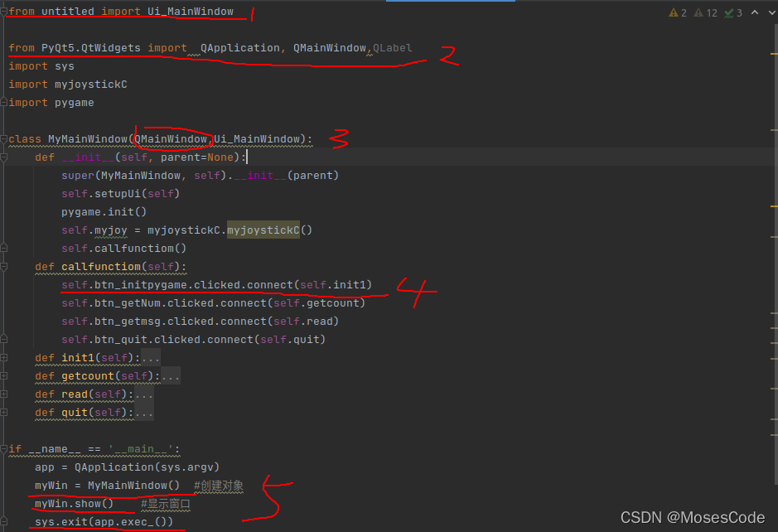
Task: Click the 'myWin.show()' statement
Action: click(75, 504)
